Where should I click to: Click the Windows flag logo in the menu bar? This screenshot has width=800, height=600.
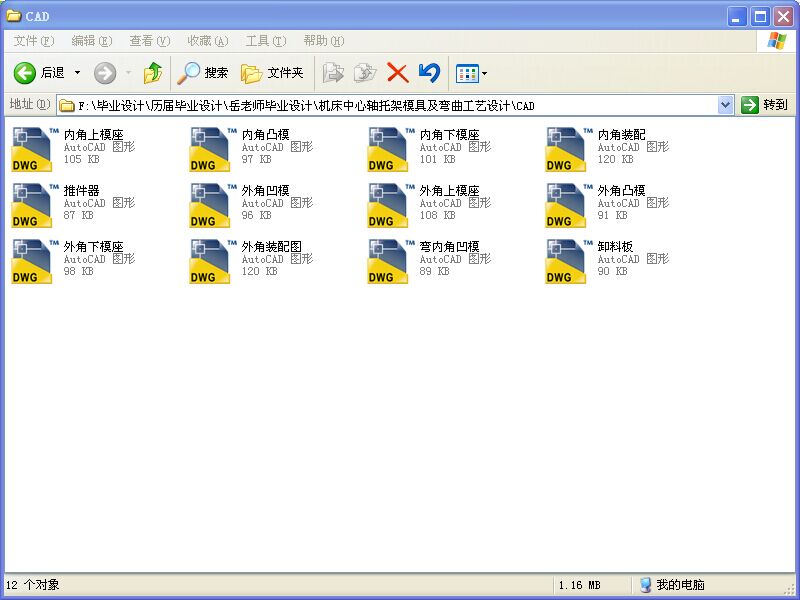click(x=777, y=41)
